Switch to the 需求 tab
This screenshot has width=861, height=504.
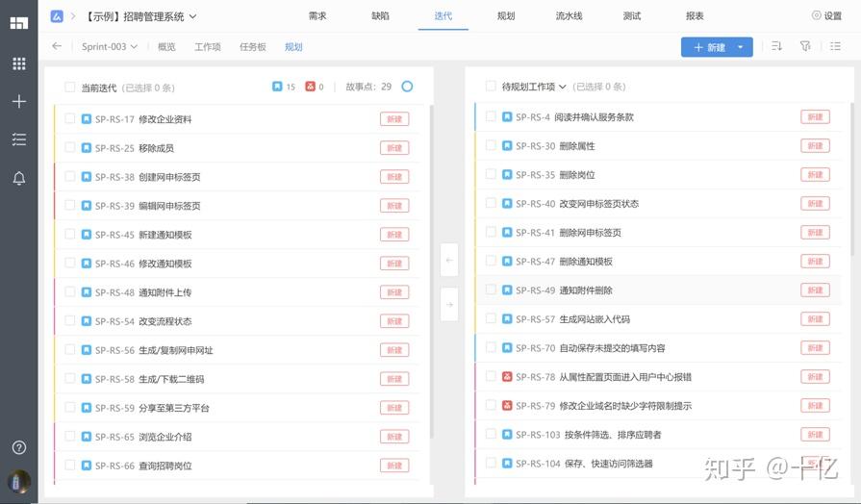317,16
